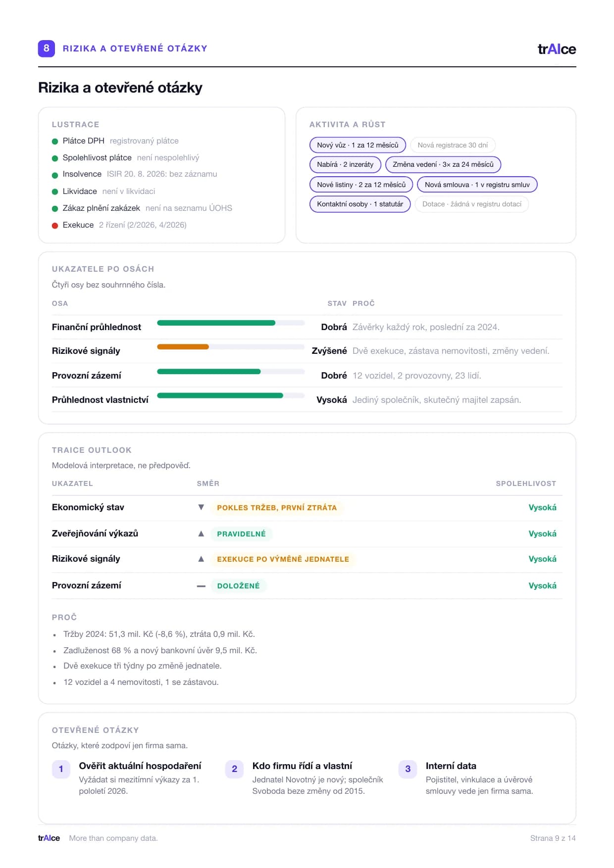Click the Tržby 2024: 51,3 mil. Kč bullet
The image size is (614, 868).
pyautogui.click(x=159, y=634)
